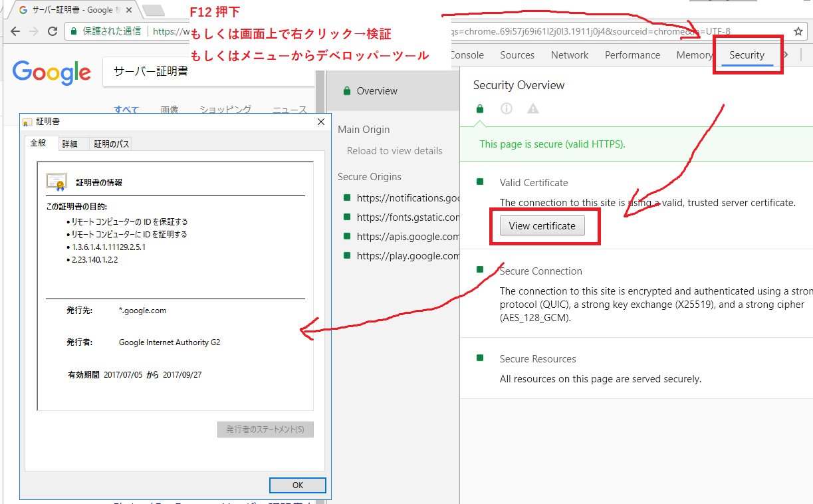Click the Google Internet Authority G2 issuer value
813x504 pixels.
(x=170, y=342)
